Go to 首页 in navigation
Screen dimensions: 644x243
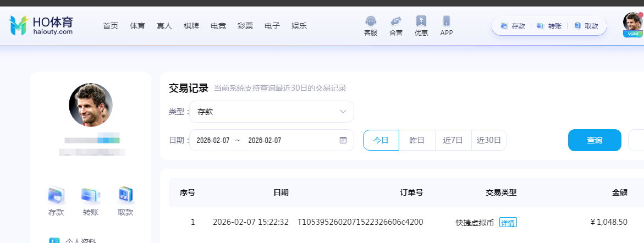(x=111, y=26)
